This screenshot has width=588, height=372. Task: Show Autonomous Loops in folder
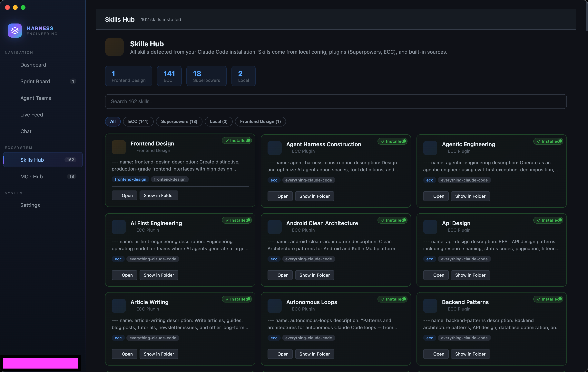point(315,354)
